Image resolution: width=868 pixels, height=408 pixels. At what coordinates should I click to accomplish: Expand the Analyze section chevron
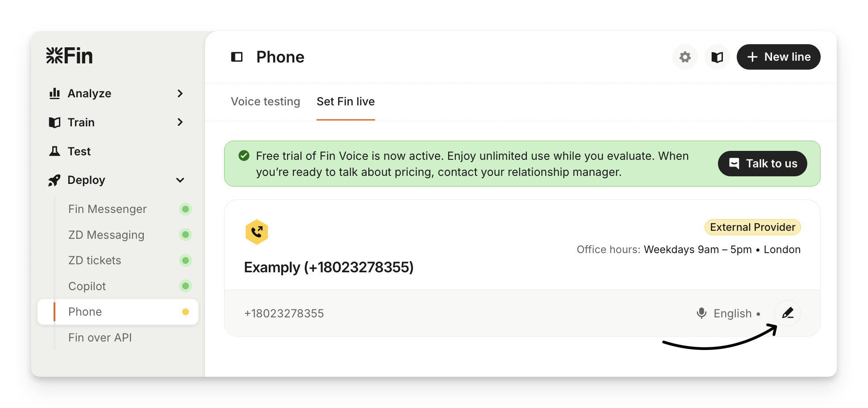click(x=180, y=93)
